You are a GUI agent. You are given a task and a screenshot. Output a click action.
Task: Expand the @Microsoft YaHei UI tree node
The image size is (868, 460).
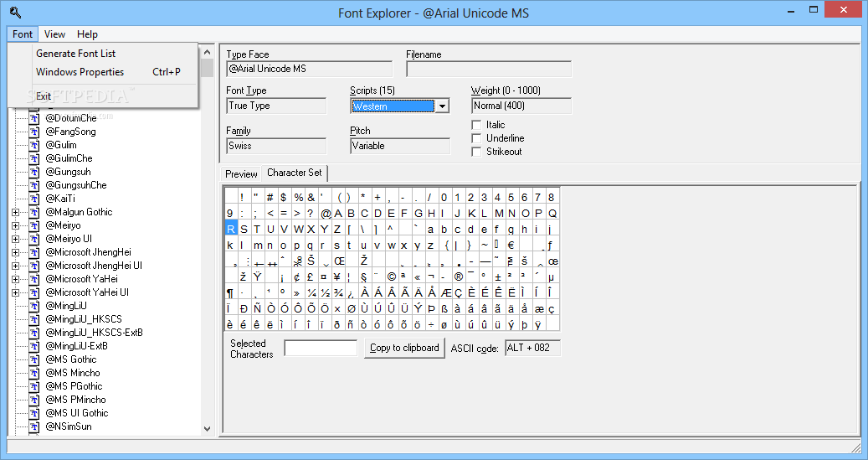tap(16, 292)
